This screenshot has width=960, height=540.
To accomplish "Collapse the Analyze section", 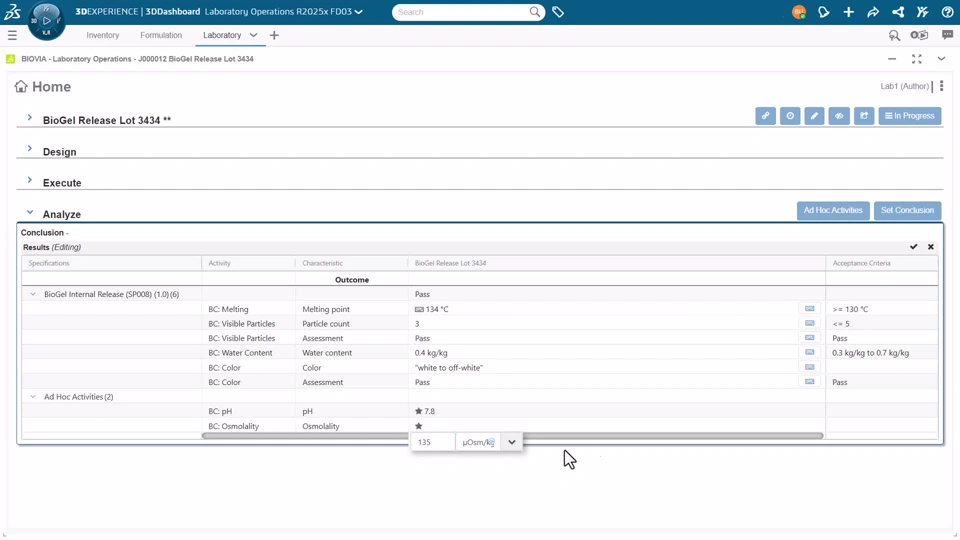I will coord(29,212).
